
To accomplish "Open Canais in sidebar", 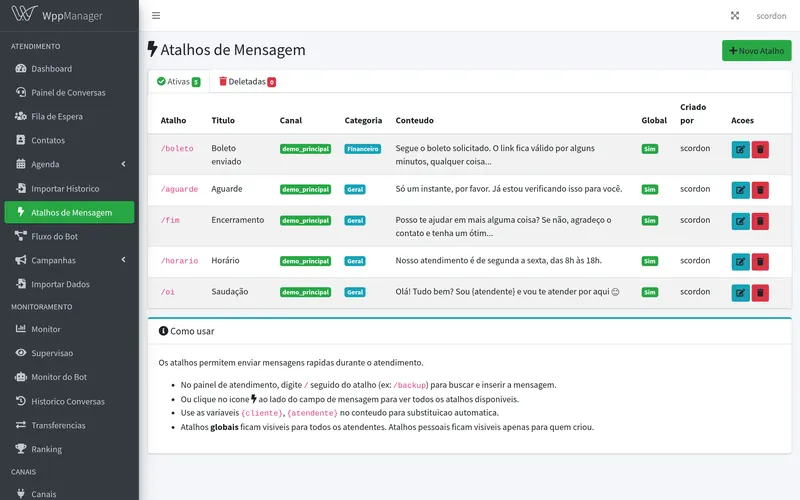I will (x=69, y=493).
